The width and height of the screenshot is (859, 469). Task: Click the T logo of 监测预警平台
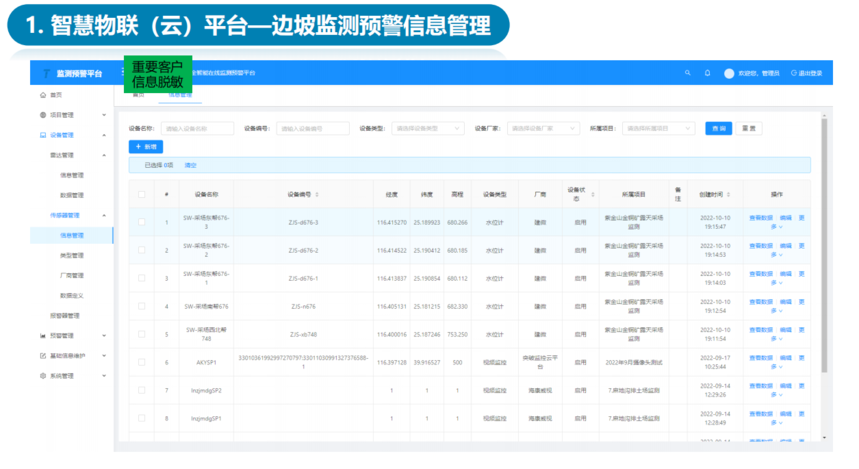coord(46,73)
